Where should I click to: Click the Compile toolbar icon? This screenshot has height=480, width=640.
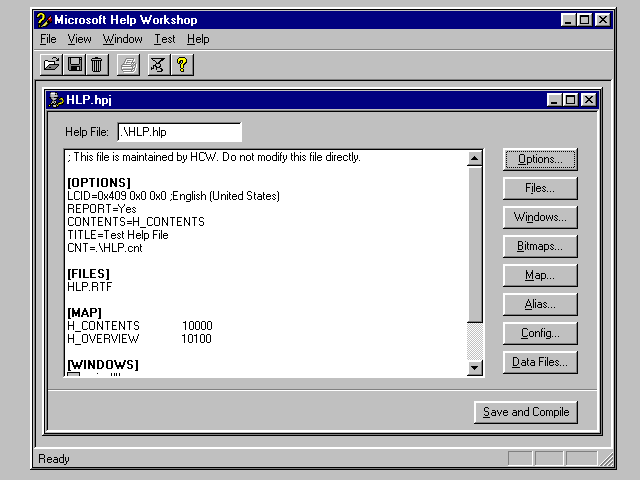pos(157,65)
